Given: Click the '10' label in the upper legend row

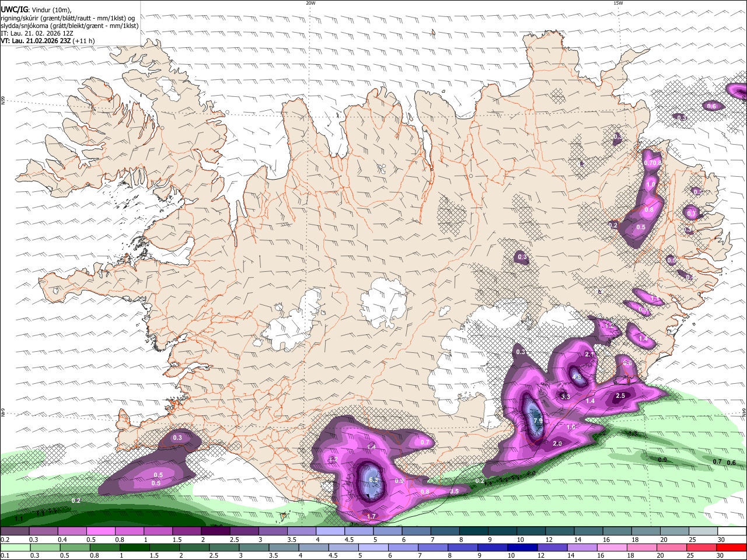Looking at the screenshot, I should point(520,540).
